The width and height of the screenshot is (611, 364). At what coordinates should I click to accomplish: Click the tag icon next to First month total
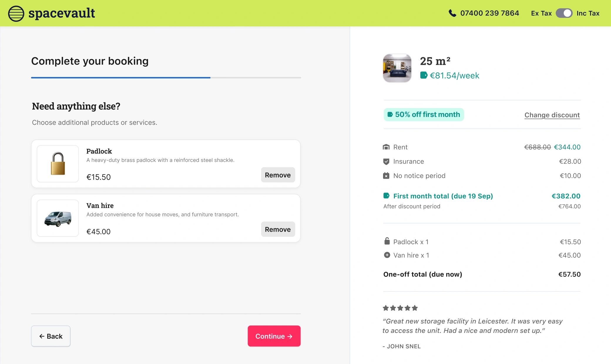pyautogui.click(x=386, y=196)
